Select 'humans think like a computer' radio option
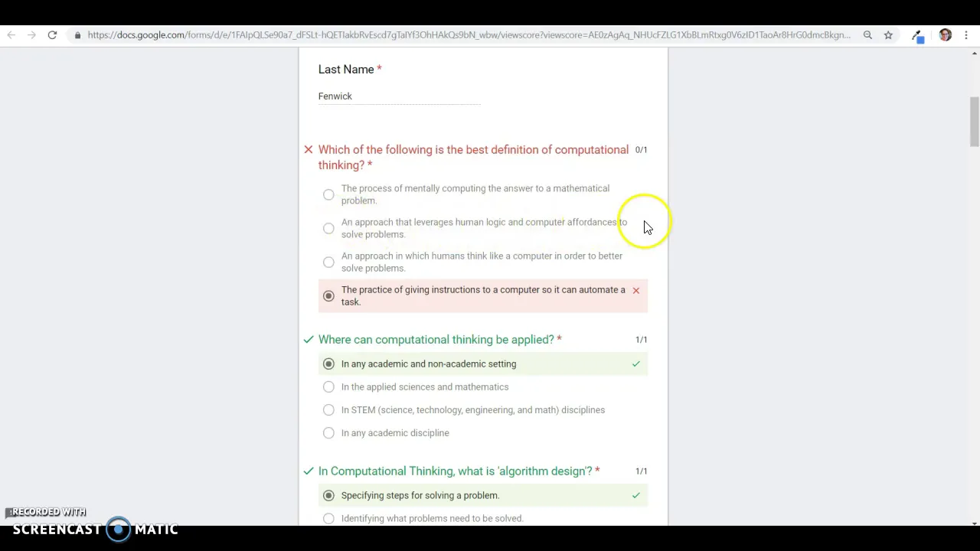 click(x=328, y=262)
